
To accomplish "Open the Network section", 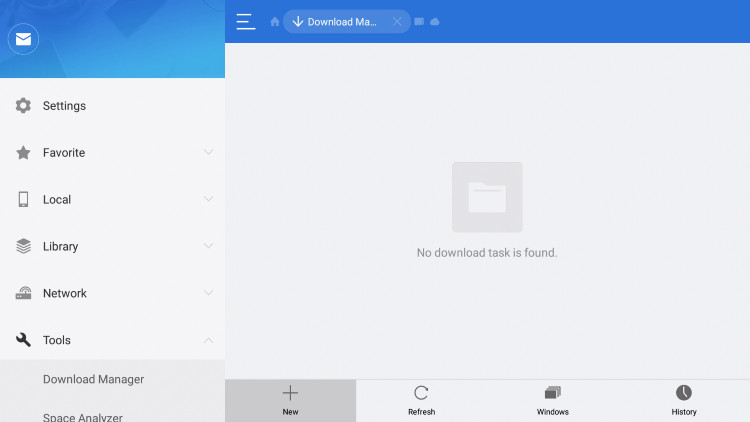I will (112, 293).
